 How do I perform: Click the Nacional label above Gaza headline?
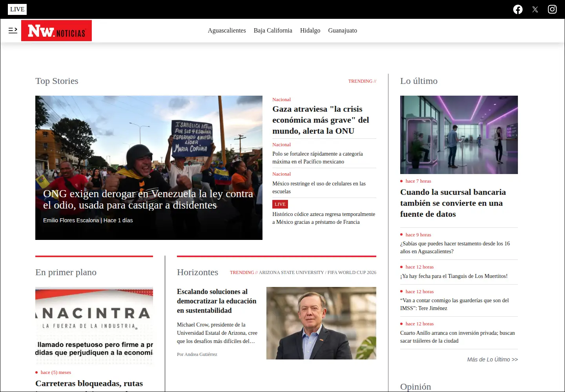[282, 100]
